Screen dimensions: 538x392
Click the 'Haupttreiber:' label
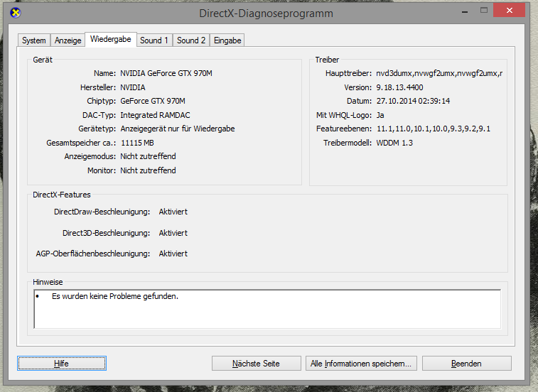point(349,73)
